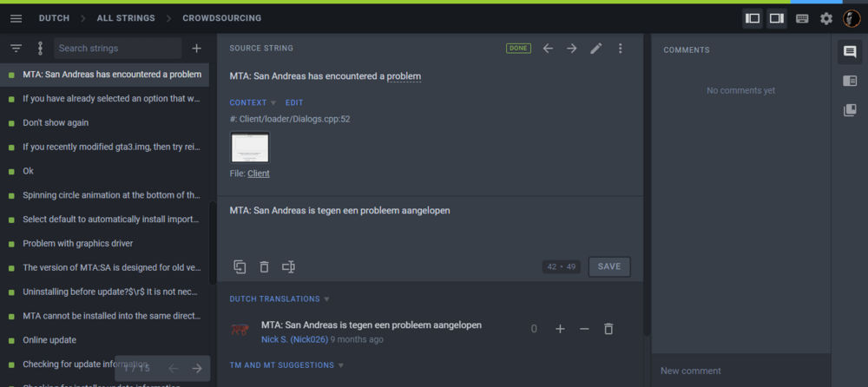Upvote Nick S. translation with plus
868x387 pixels.
(x=560, y=329)
